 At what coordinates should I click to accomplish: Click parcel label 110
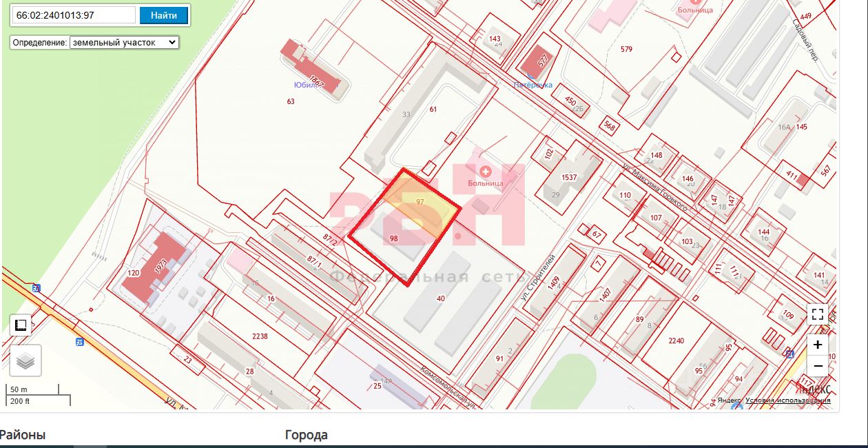point(625,195)
